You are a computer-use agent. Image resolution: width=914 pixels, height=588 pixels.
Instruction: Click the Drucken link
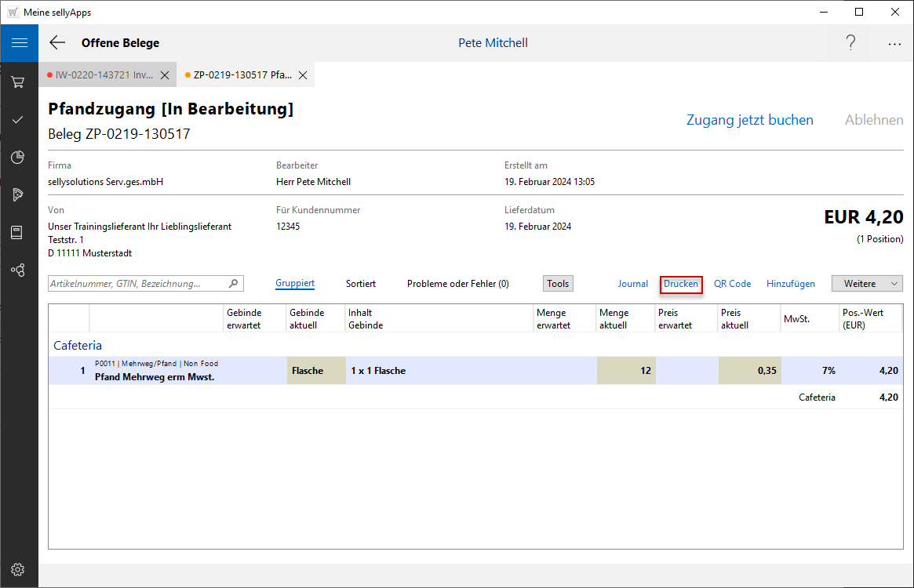coord(680,284)
